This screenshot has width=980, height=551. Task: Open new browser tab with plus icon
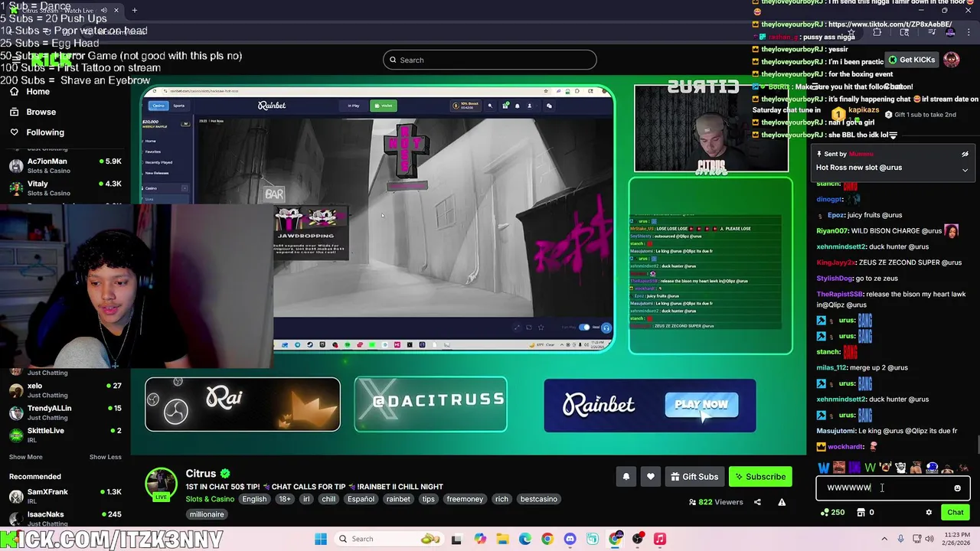[135, 10]
